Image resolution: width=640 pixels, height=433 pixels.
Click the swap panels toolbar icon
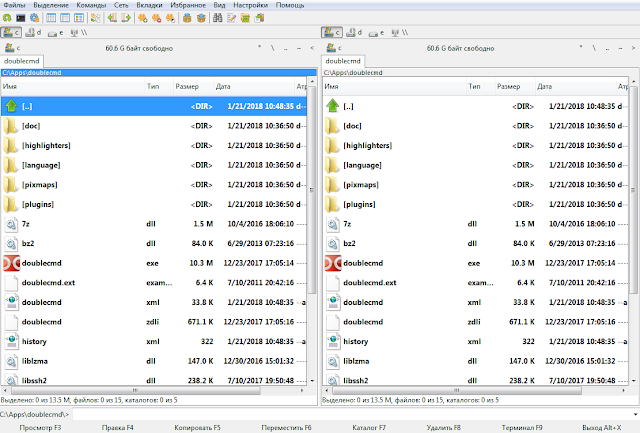(96, 18)
